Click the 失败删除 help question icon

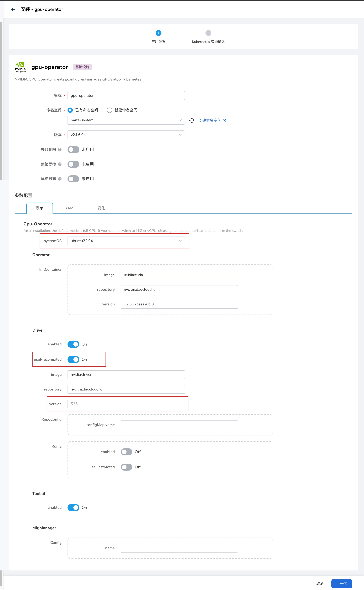(x=60, y=150)
